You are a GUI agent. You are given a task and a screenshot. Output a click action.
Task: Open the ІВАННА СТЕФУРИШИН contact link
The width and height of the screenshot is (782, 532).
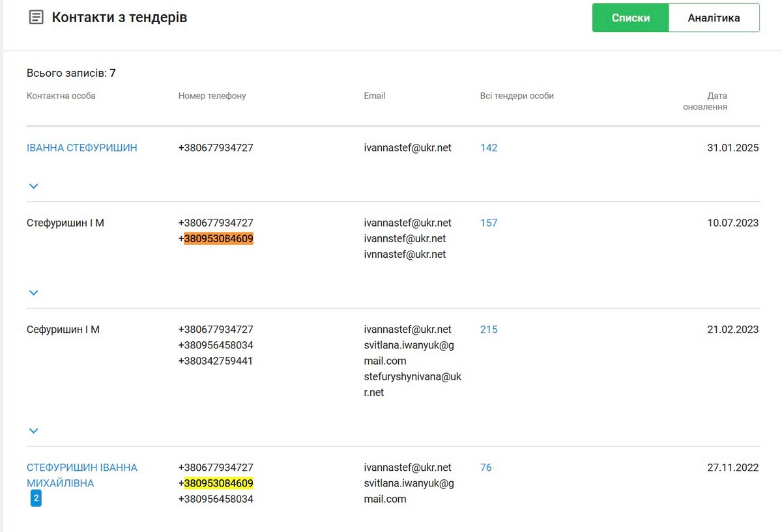[82, 148]
